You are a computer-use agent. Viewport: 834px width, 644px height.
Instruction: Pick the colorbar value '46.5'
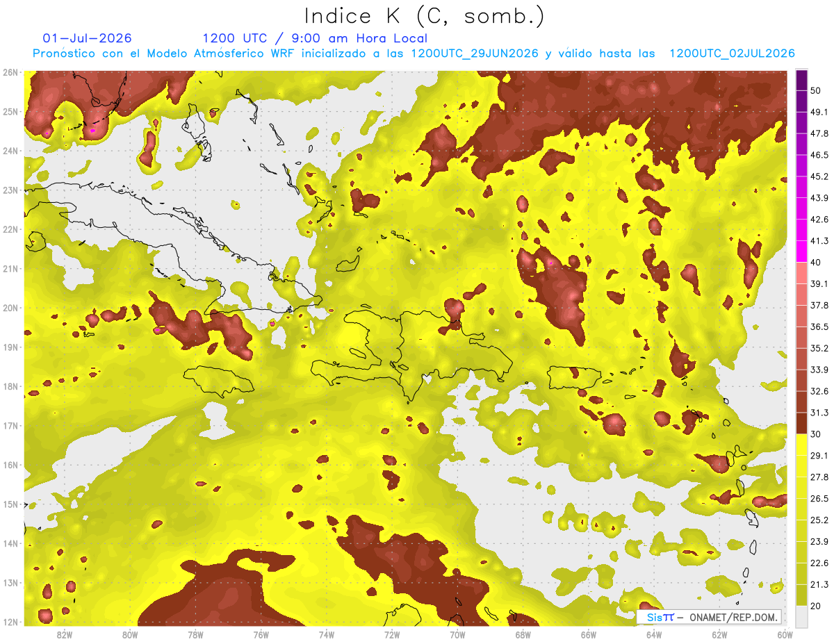click(x=819, y=155)
